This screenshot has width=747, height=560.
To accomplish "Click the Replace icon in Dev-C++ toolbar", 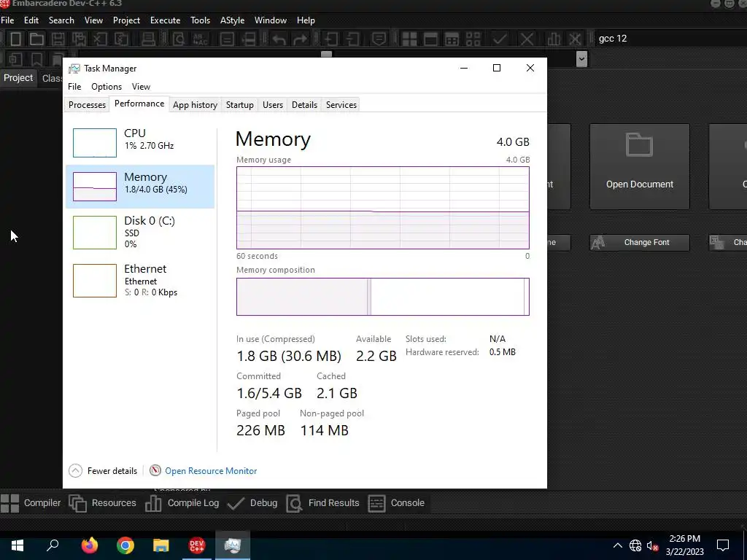I will tap(200, 39).
